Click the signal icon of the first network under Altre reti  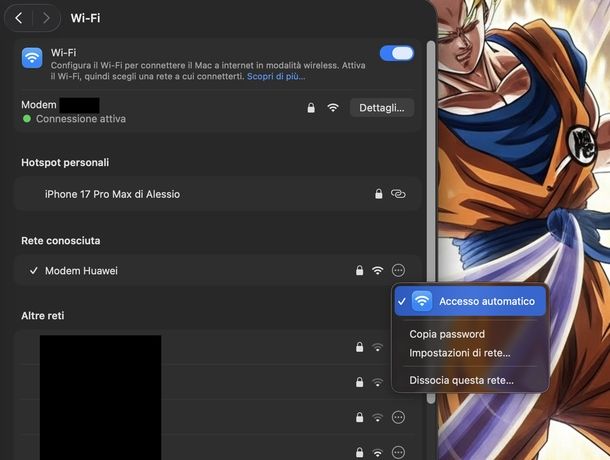point(377,347)
